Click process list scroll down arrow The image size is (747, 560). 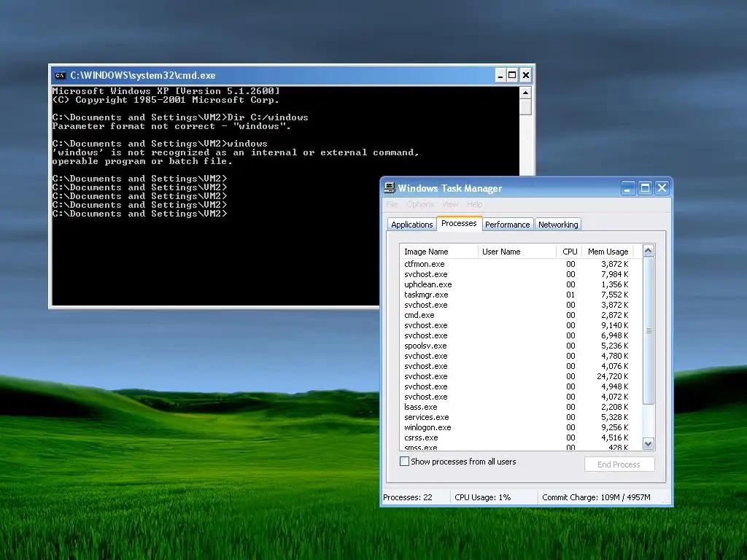pyautogui.click(x=648, y=444)
